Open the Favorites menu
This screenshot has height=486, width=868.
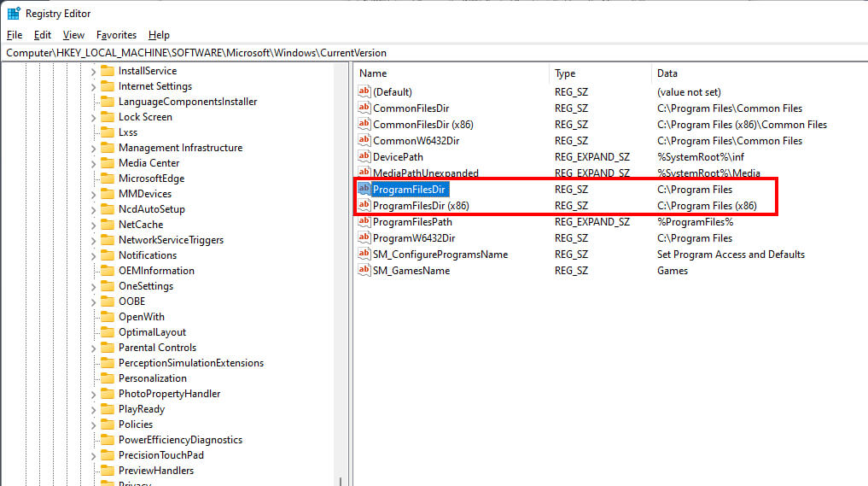click(x=116, y=35)
